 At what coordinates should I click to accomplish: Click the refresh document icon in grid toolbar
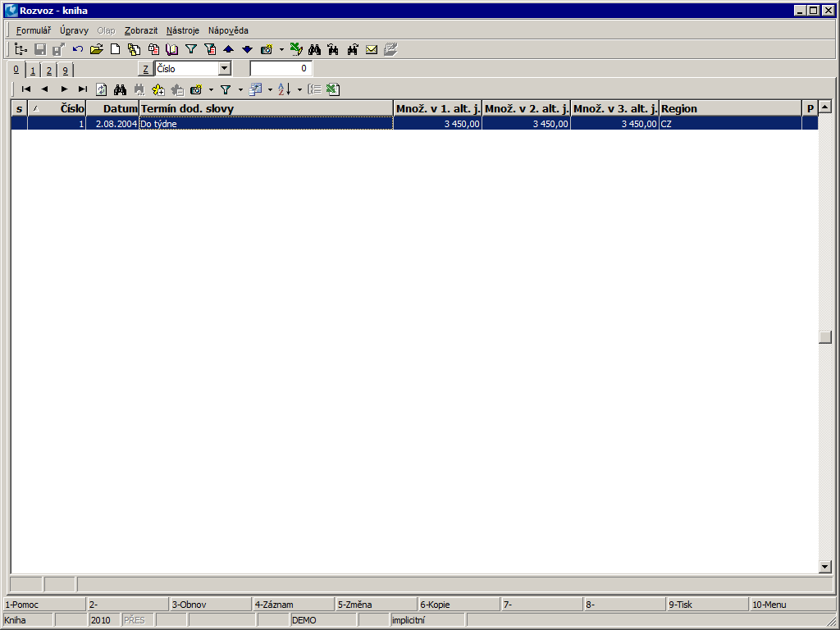click(102, 89)
